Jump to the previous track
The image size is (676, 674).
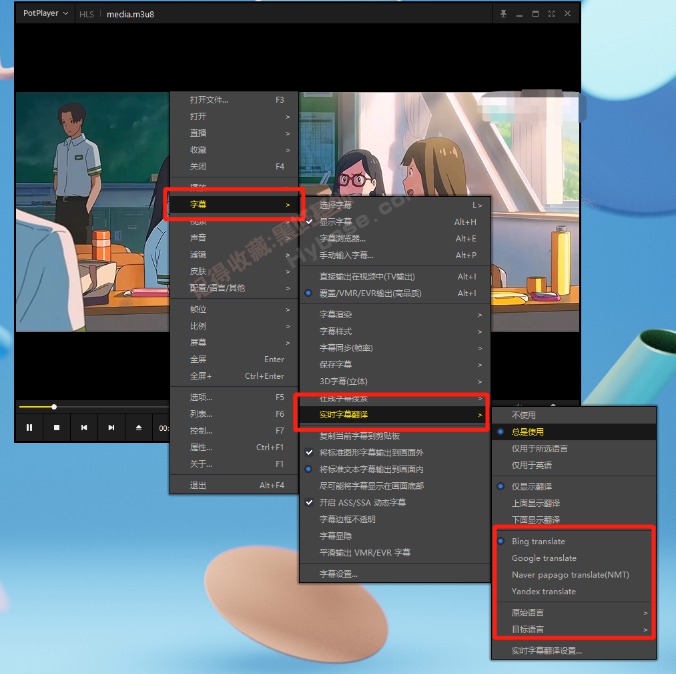[84, 427]
